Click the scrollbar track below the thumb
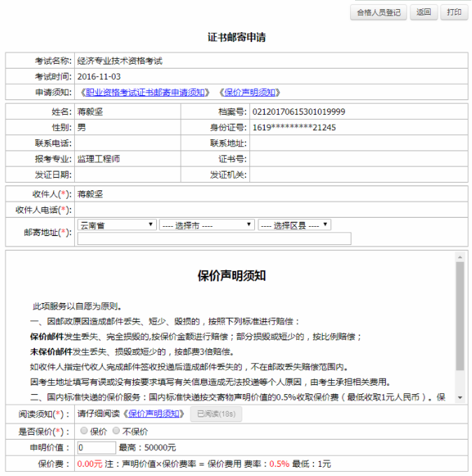Image resolution: width=472 pixels, height=476 pixels. [x=460, y=381]
